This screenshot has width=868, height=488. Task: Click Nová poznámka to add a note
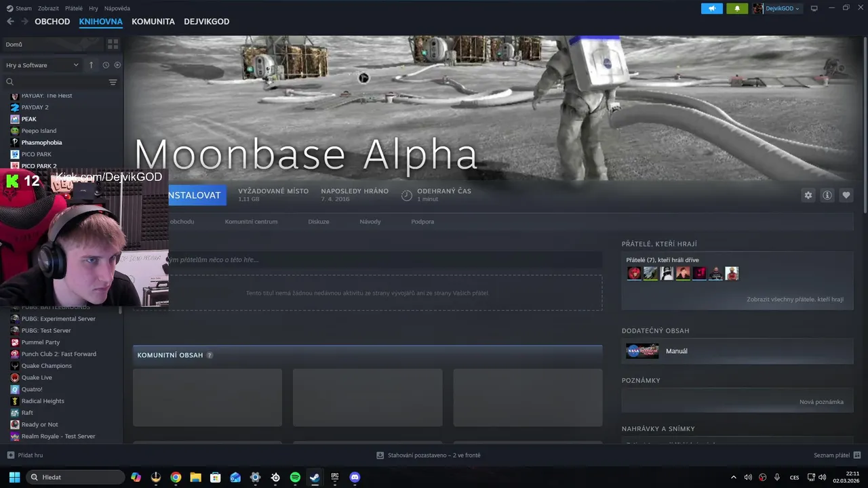tap(821, 402)
